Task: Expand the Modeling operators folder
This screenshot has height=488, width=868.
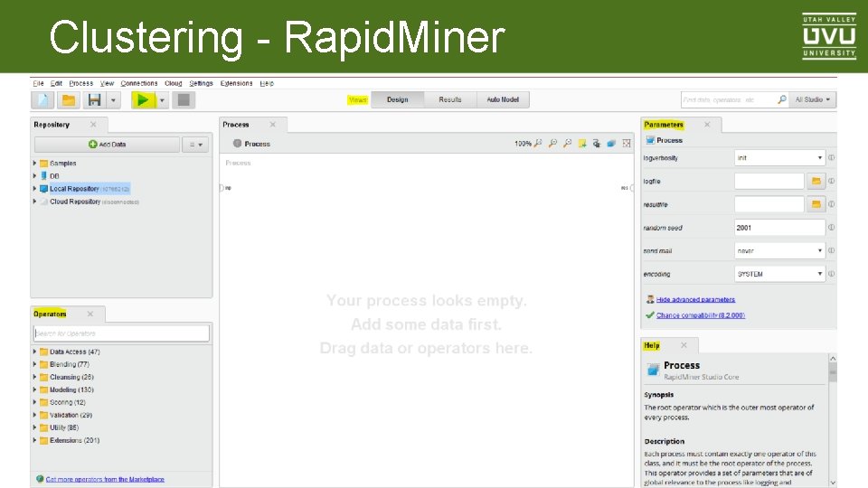Action: (35, 389)
